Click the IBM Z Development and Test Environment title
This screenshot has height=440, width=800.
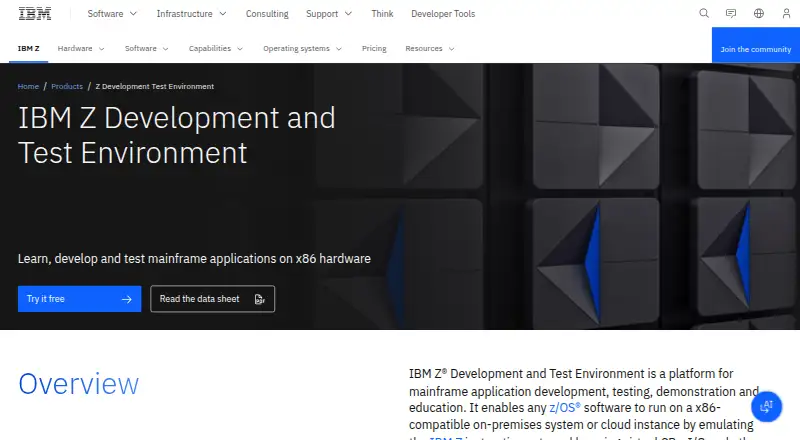tap(177, 135)
